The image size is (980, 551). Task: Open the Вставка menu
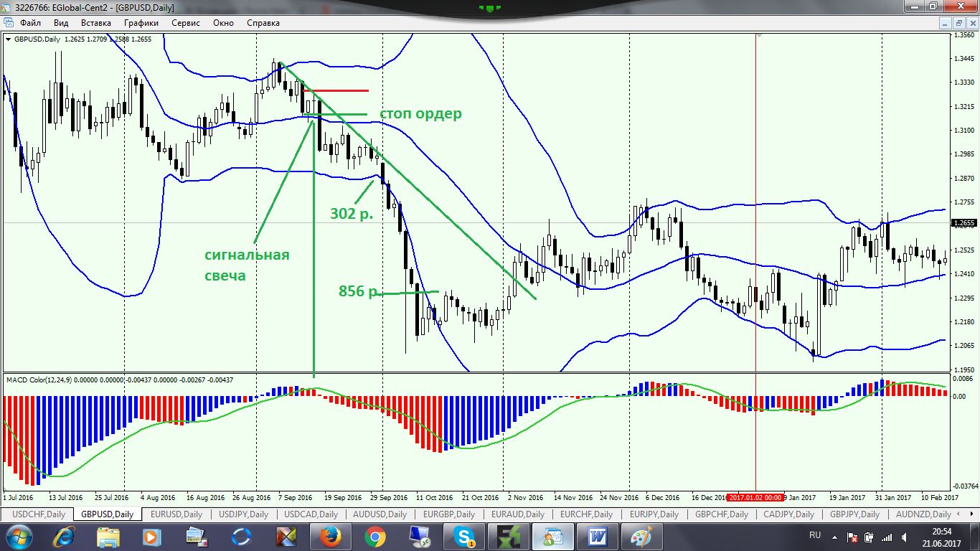coord(96,23)
